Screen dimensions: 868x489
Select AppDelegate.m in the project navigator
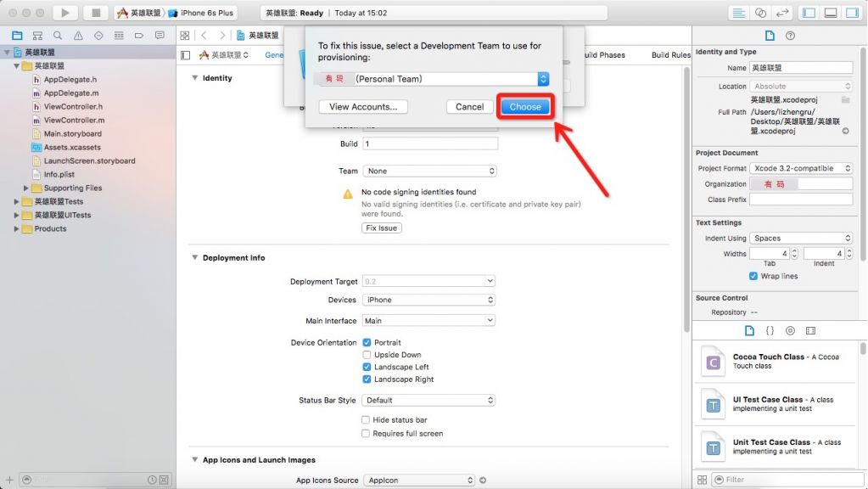pos(71,93)
